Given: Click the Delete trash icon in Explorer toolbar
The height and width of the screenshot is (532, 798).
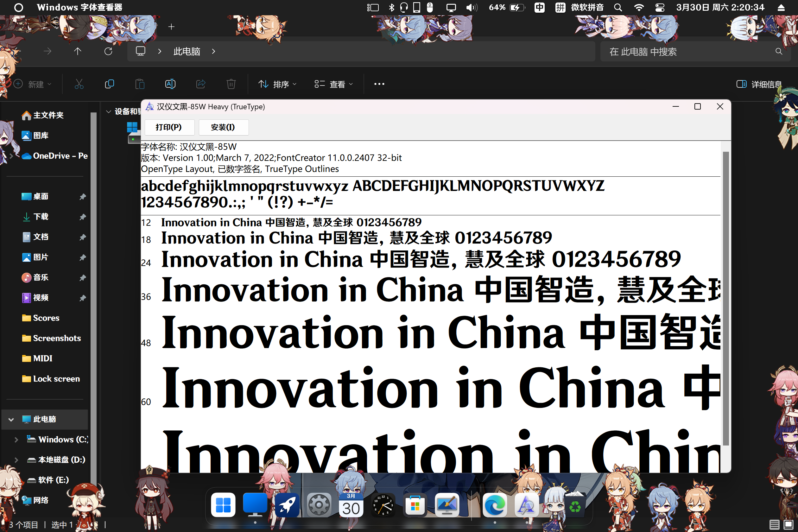Looking at the screenshot, I should click(x=231, y=84).
